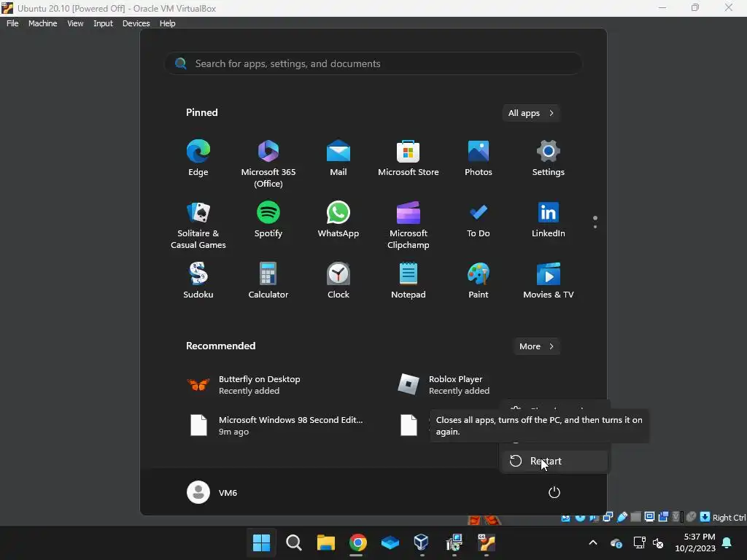Click the Right Ctrl host key indicator

[x=729, y=518]
